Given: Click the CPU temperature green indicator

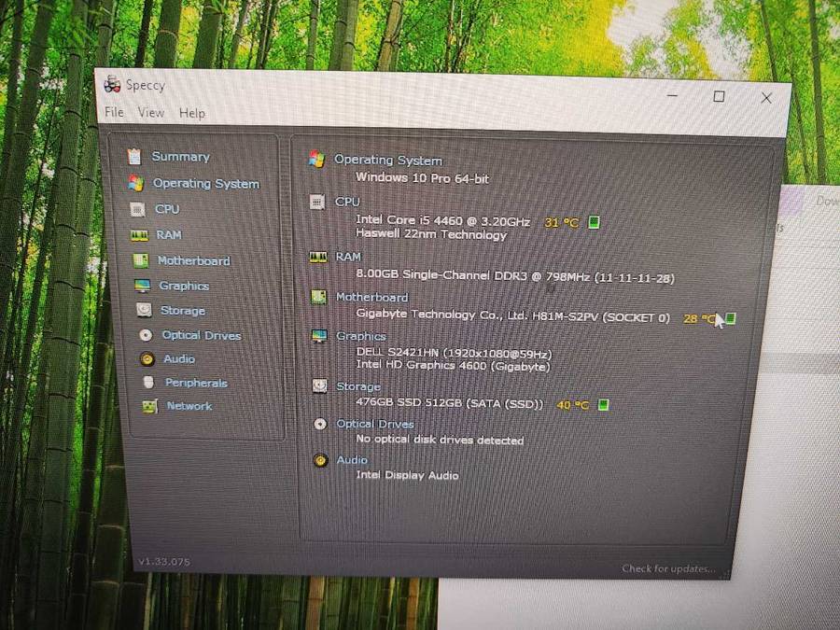Looking at the screenshot, I should (594, 222).
